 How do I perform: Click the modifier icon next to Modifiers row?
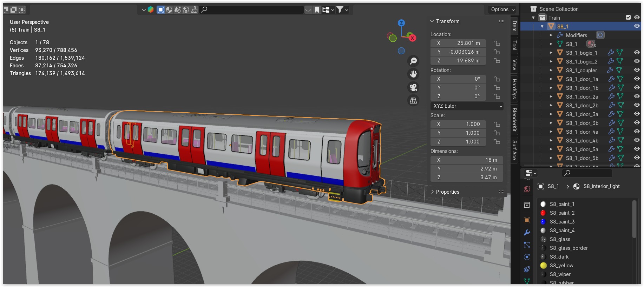pyautogui.click(x=600, y=35)
